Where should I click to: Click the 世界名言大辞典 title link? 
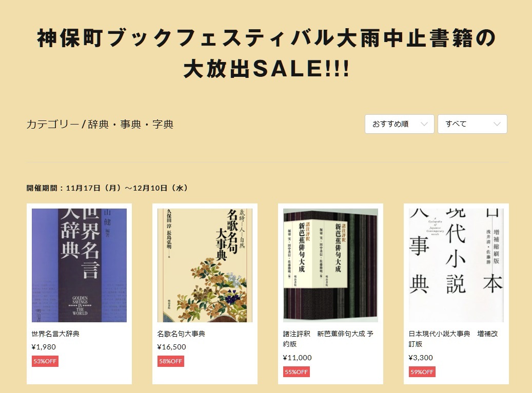point(55,334)
